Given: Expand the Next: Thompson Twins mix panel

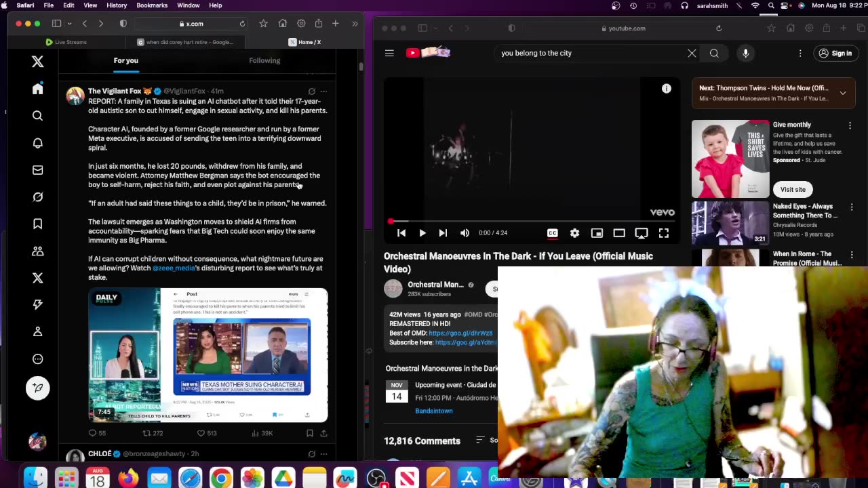Looking at the screenshot, I should pyautogui.click(x=843, y=93).
